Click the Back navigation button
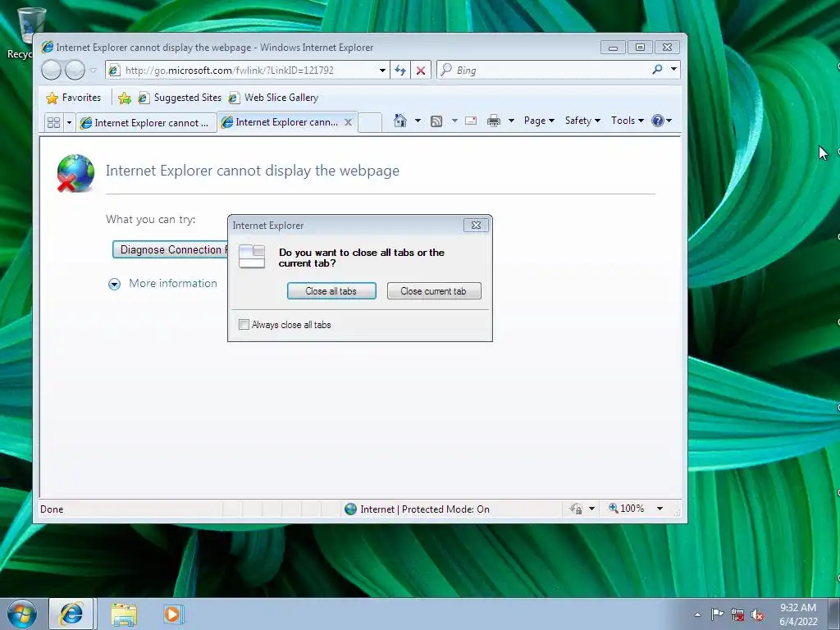Viewport: 840px width, 630px height. click(x=52, y=71)
